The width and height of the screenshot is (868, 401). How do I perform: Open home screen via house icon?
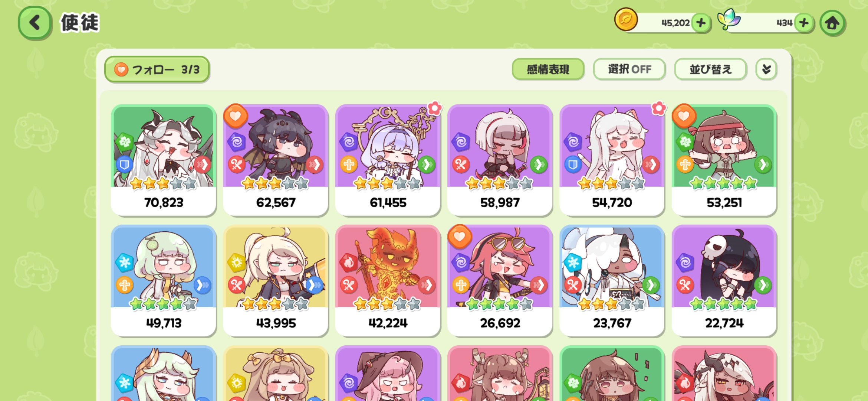pyautogui.click(x=832, y=23)
